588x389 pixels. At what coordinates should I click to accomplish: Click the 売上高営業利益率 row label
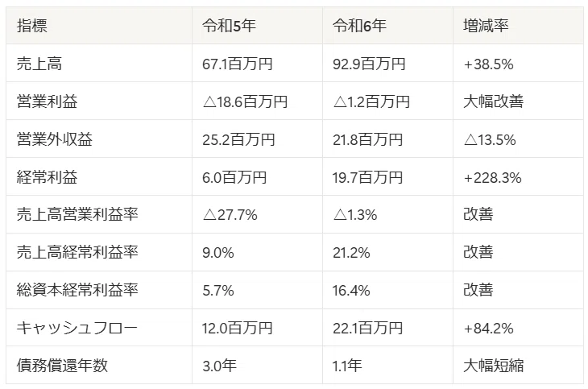point(77,214)
